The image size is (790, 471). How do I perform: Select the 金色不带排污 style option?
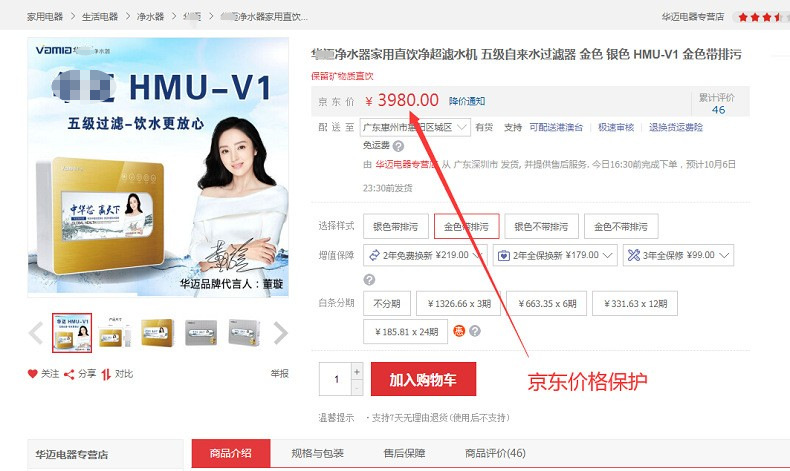[621, 226]
